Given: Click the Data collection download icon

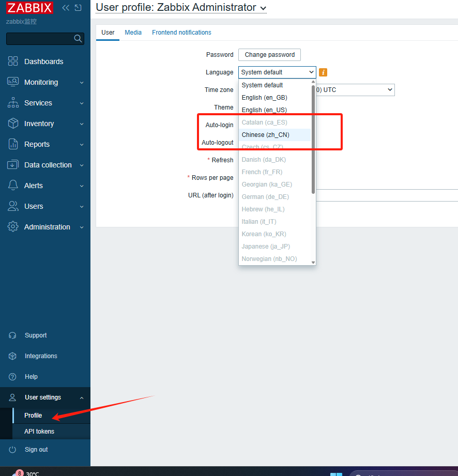Looking at the screenshot, I should [x=13, y=164].
